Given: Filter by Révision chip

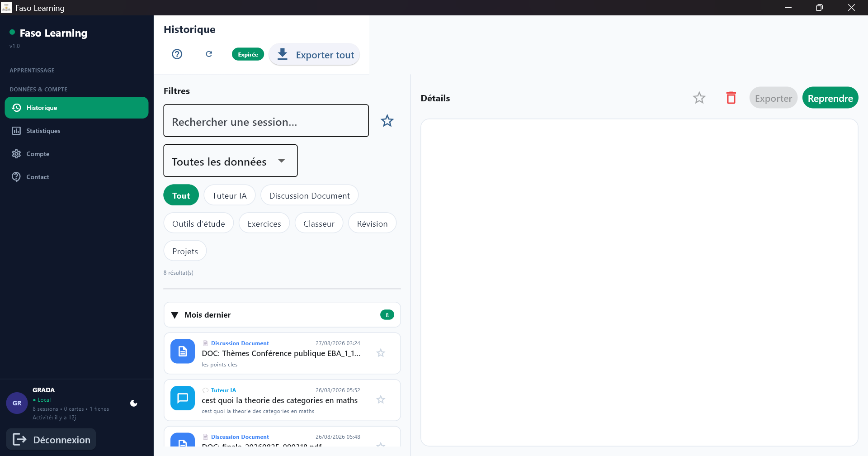Looking at the screenshot, I should point(372,223).
